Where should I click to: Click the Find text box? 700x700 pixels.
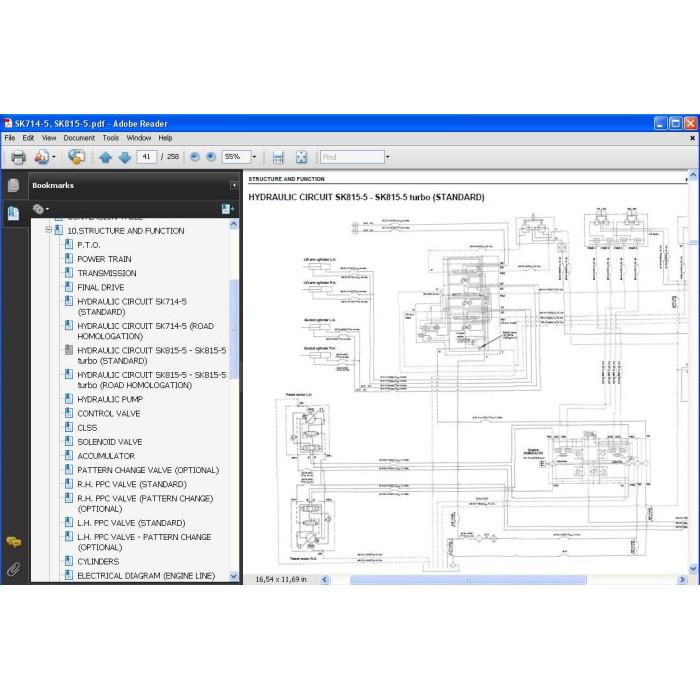click(x=352, y=157)
